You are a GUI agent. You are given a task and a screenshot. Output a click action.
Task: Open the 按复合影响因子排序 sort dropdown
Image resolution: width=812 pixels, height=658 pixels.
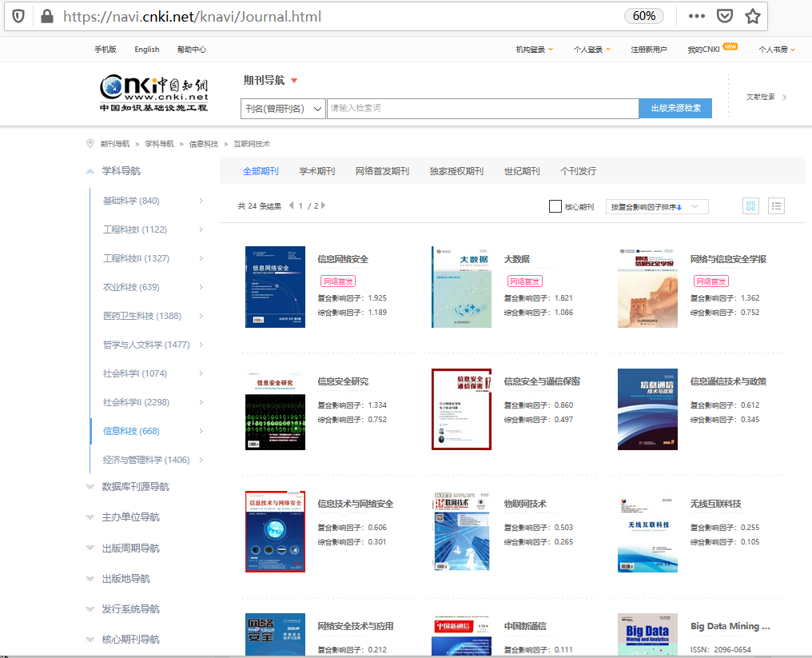click(x=657, y=207)
